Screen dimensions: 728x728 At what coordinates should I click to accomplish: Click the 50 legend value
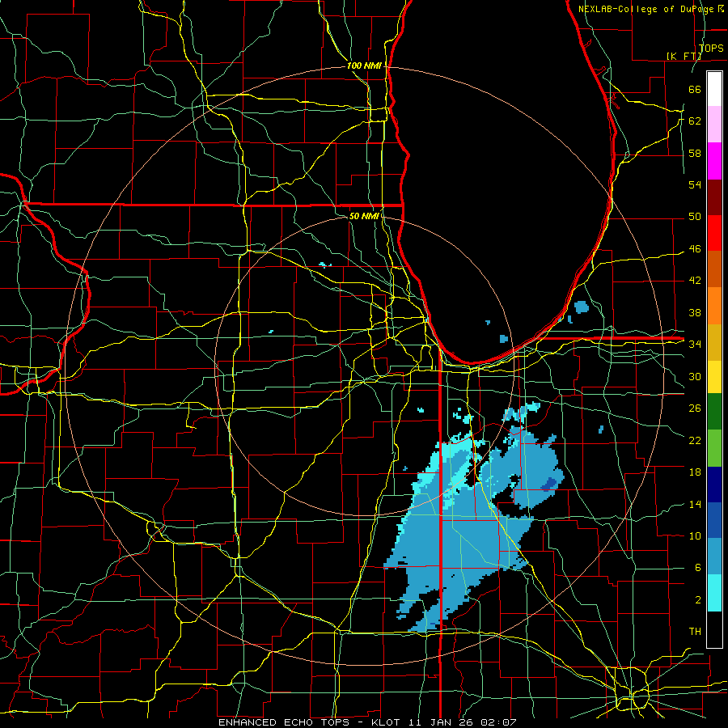695,217
